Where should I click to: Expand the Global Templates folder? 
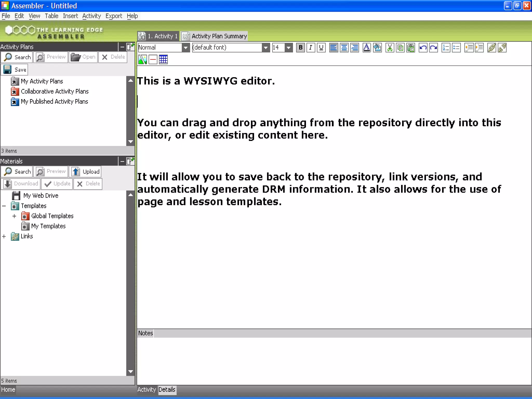point(14,216)
